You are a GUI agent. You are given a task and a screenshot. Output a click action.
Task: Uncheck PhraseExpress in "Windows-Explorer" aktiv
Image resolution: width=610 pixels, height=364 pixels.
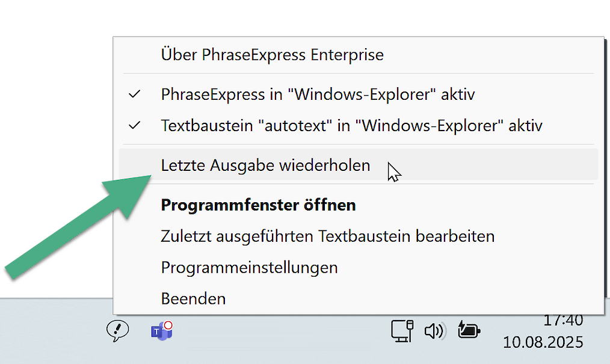[x=359, y=94]
